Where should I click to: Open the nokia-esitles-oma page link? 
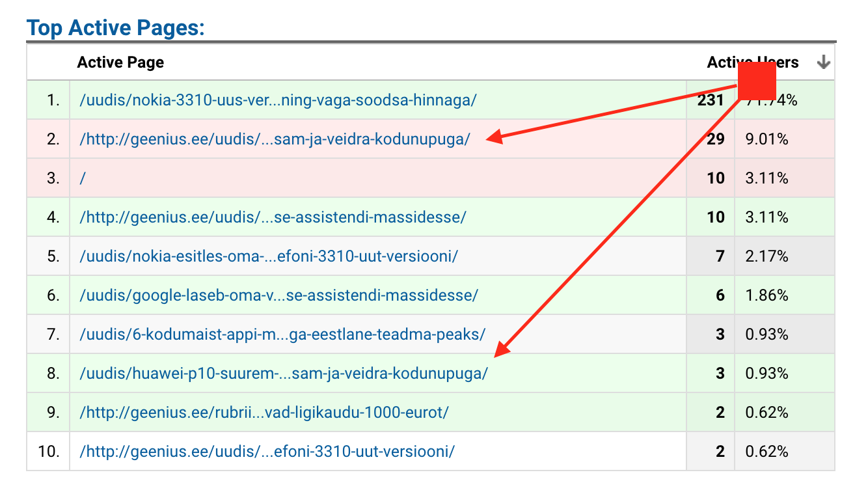(x=268, y=256)
